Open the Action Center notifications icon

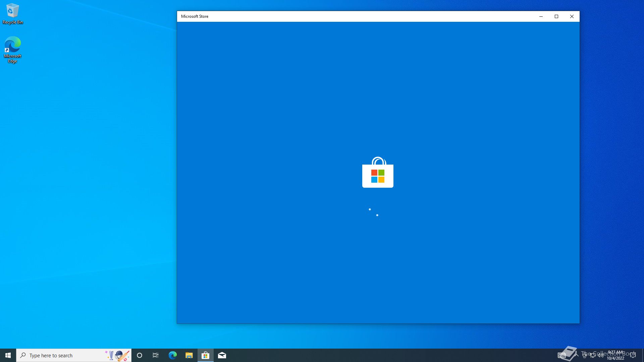(633, 355)
